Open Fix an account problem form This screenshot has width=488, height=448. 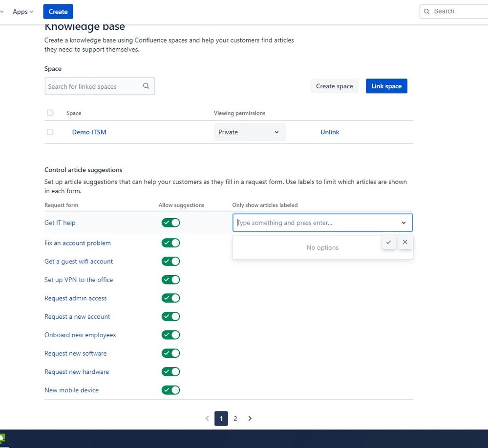point(78,243)
